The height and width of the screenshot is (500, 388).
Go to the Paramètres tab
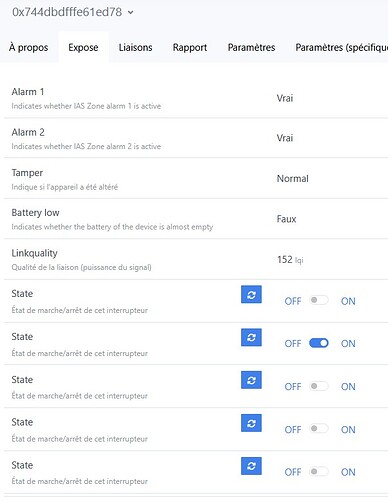pos(251,47)
